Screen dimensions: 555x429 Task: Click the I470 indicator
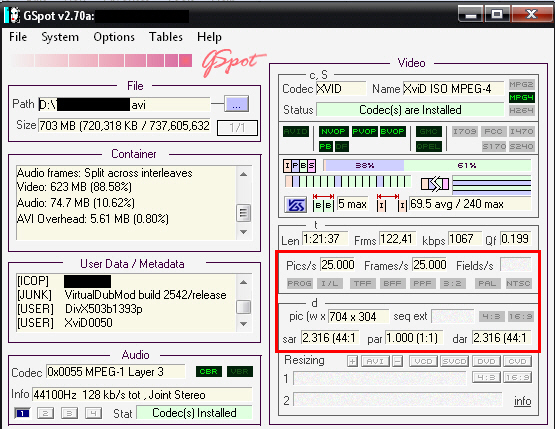522,132
